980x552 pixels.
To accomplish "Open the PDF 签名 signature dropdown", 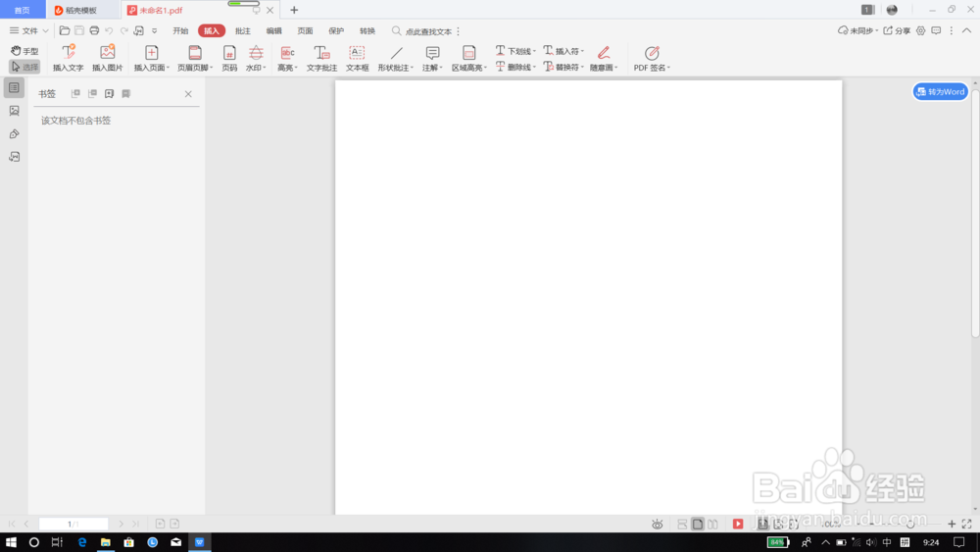I will [652, 58].
